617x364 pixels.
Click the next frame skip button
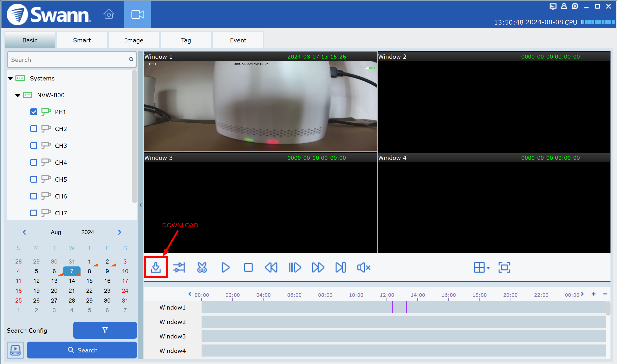coord(341,267)
